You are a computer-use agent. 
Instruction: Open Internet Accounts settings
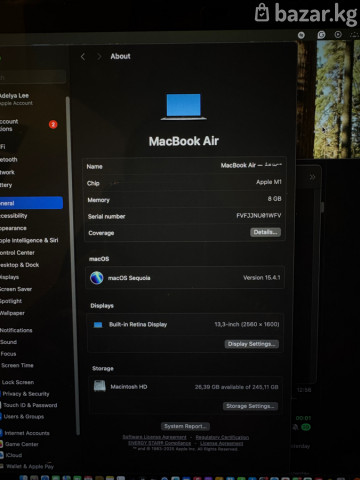point(26,433)
